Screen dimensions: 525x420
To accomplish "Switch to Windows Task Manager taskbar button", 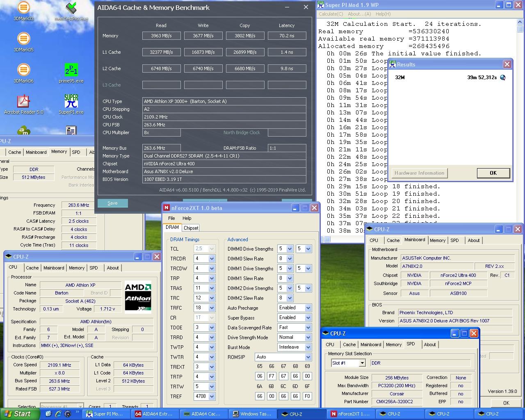I will click(253, 414).
